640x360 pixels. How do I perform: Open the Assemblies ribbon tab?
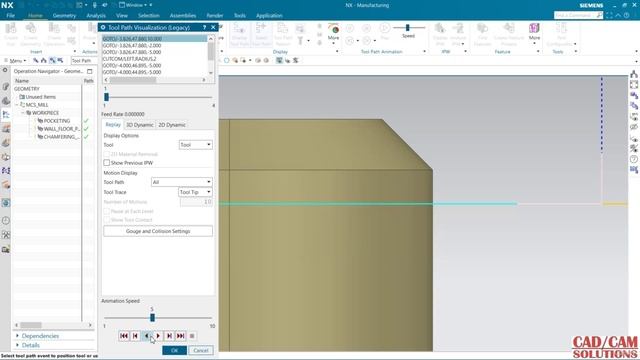pyautogui.click(x=182, y=16)
